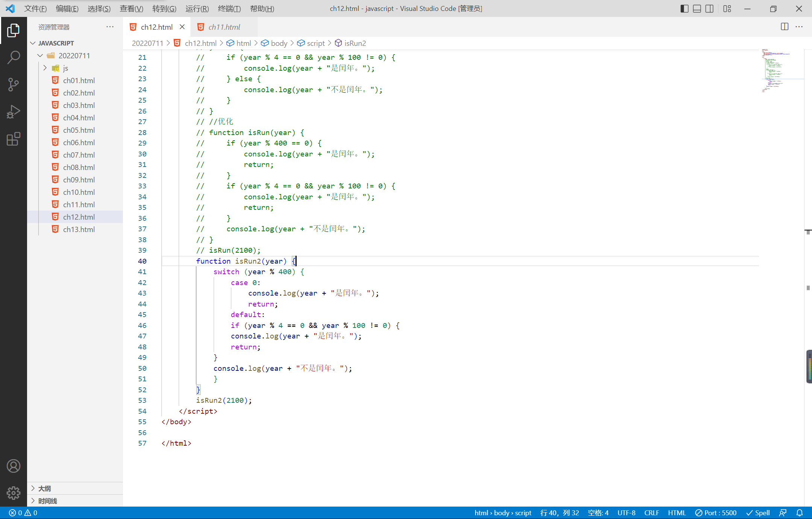Toggle the secondary side bar visibility
The height and width of the screenshot is (519, 812).
[x=709, y=9]
